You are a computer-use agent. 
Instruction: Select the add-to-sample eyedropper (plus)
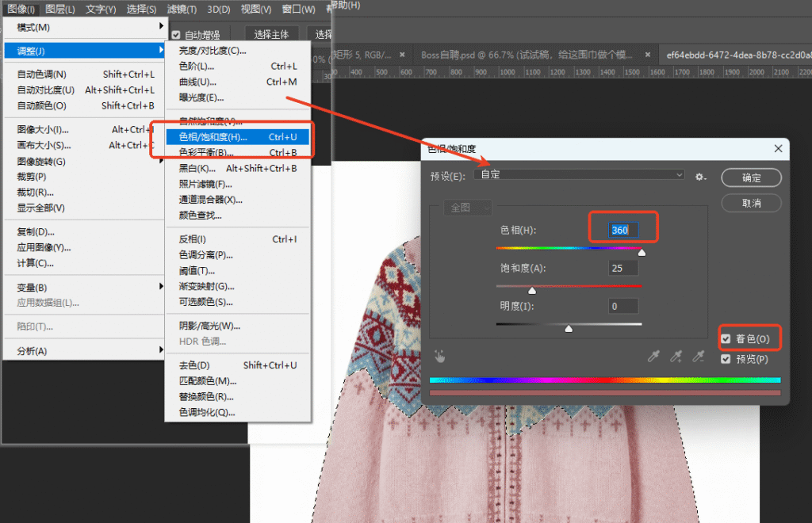676,357
